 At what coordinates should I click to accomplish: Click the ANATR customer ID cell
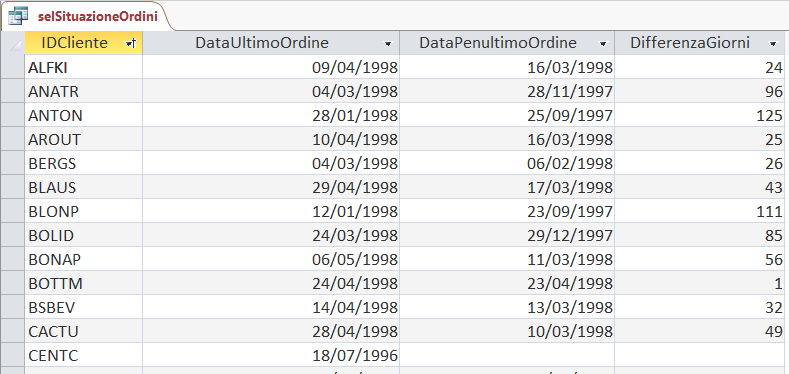(x=84, y=91)
